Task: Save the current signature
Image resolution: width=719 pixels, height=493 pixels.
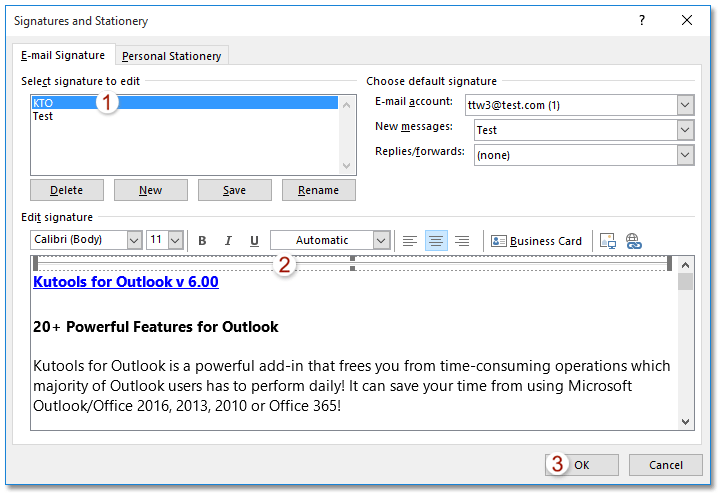Action: (235, 190)
